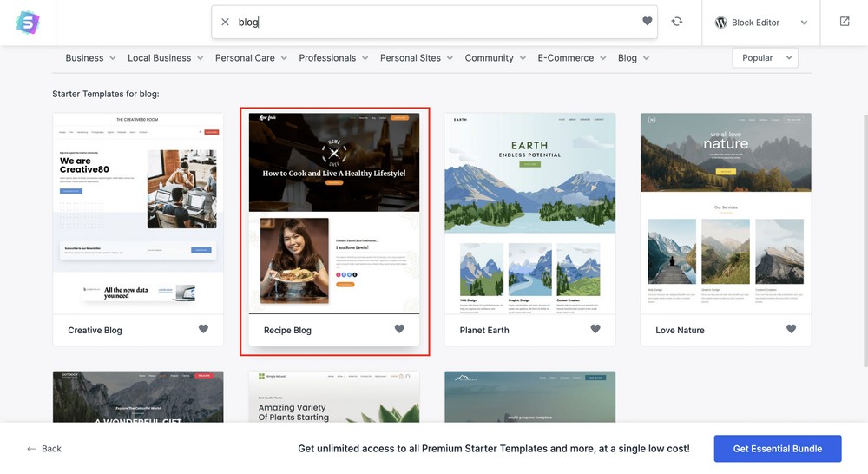The height and width of the screenshot is (474, 868).
Task: Click the premium templates promo text
Action: 494,449
